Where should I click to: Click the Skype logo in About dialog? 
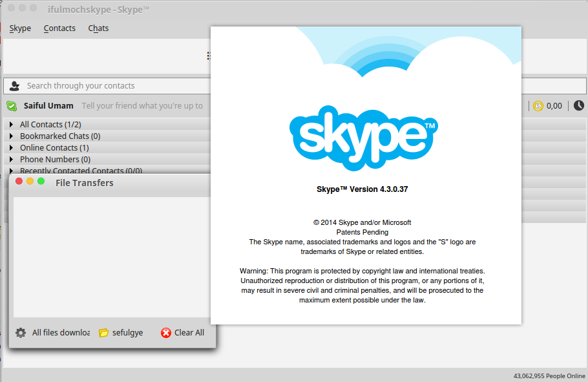tap(363, 138)
